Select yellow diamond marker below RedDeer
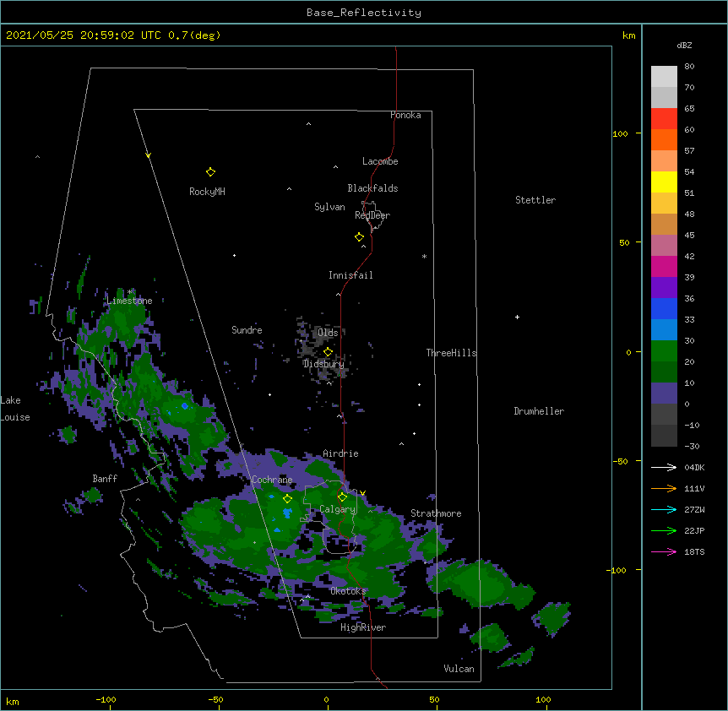 (x=360, y=237)
